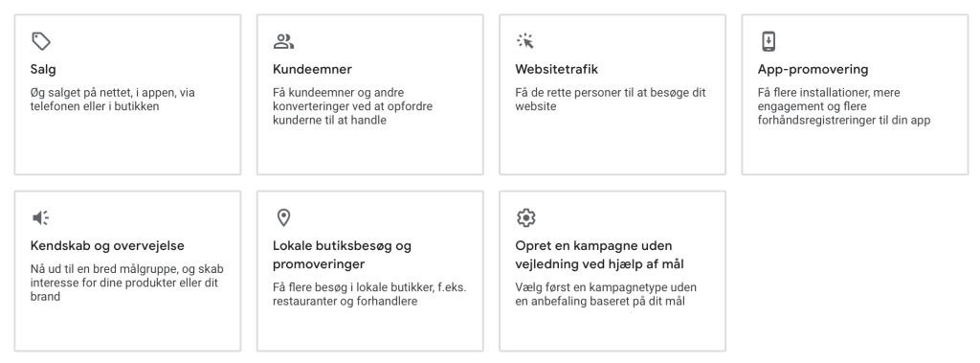Click the gear icon for campaign without guidance
Screen dimensions: 980x363
click(526, 217)
